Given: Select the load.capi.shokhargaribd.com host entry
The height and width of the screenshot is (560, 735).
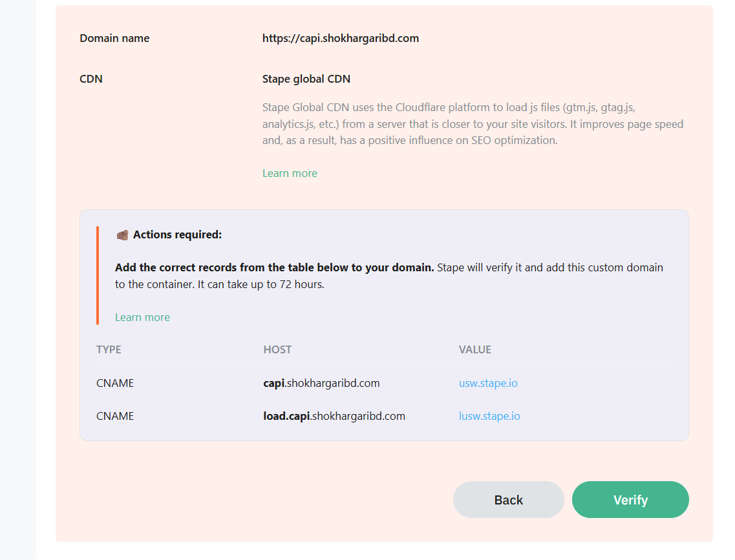Looking at the screenshot, I should [x=334, y=416].
